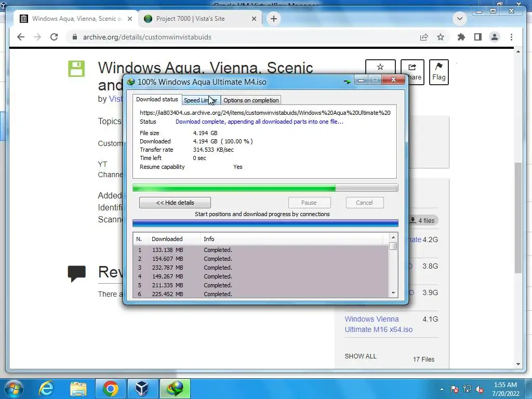Favorite the archive item with the star button
The image size is (532, 399).
[x=380, y=67]
